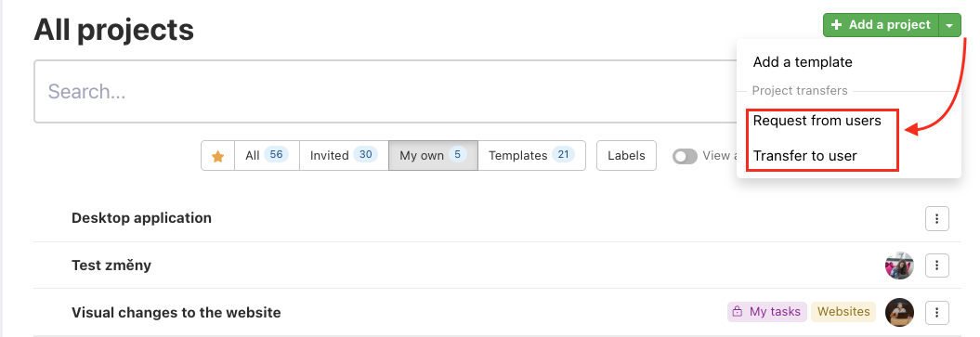Select the Add a template menu entry
The width and height of the screenshot is (980, 337).
(x=803, y=62)
